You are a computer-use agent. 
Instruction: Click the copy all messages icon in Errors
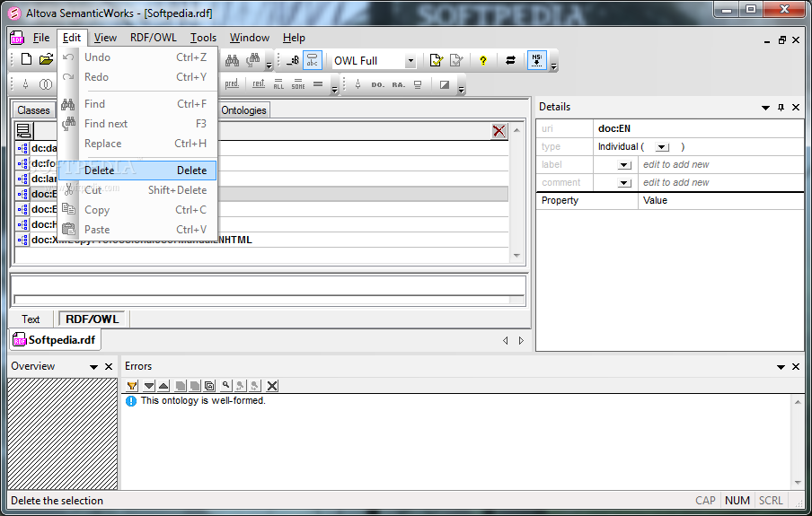point(209,386)
